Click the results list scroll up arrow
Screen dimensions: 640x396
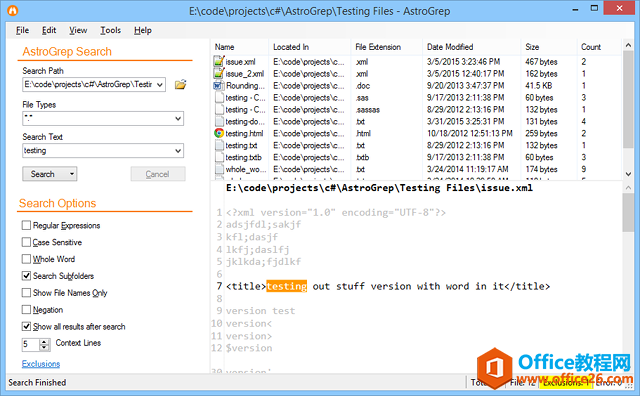tap(628, 45)
